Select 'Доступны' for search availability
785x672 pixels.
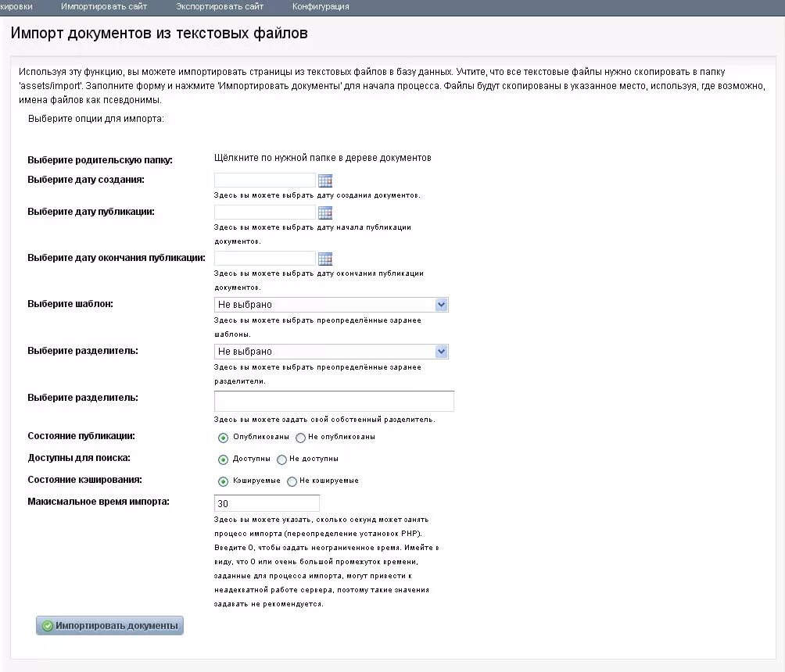pyautogui.click(x=224, y=459)
